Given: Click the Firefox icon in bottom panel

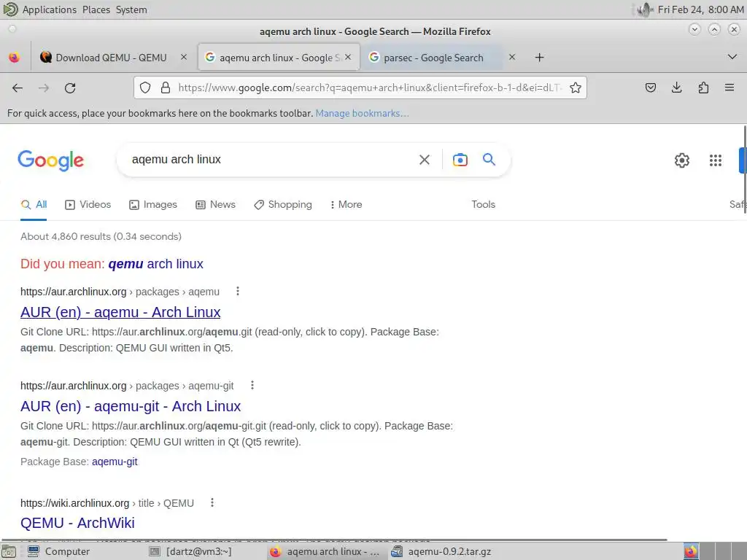Looking at the screenshot, I should tap(691, 551).
